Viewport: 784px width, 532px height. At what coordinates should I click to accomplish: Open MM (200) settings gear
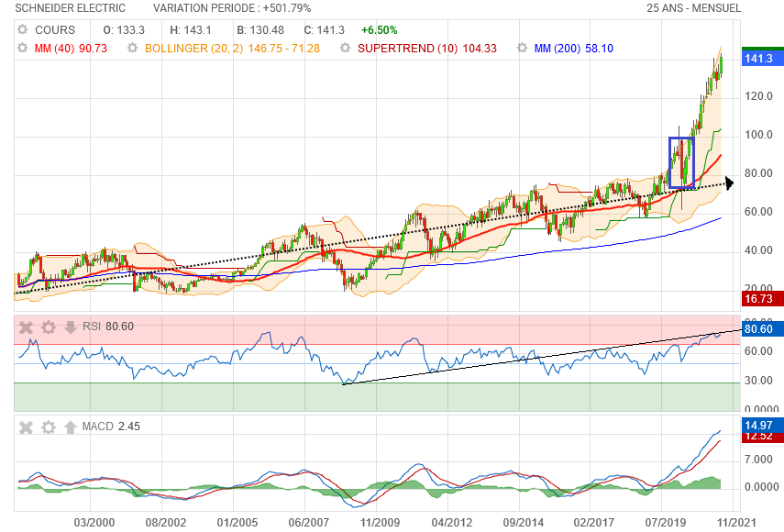coord(522,48)
